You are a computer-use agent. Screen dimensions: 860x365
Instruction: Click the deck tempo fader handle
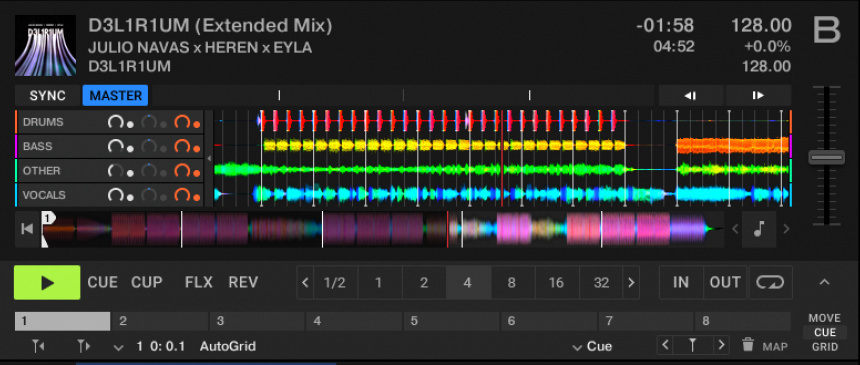coord(826,157)
